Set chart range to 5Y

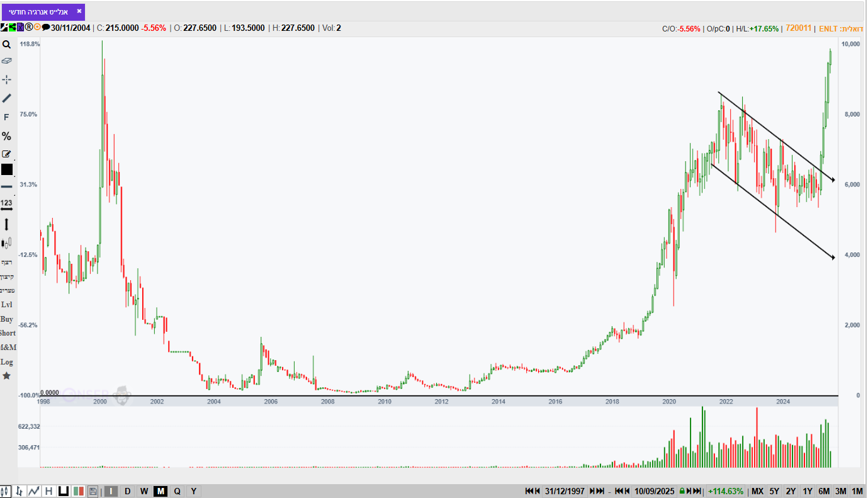(x=774, y=491)
